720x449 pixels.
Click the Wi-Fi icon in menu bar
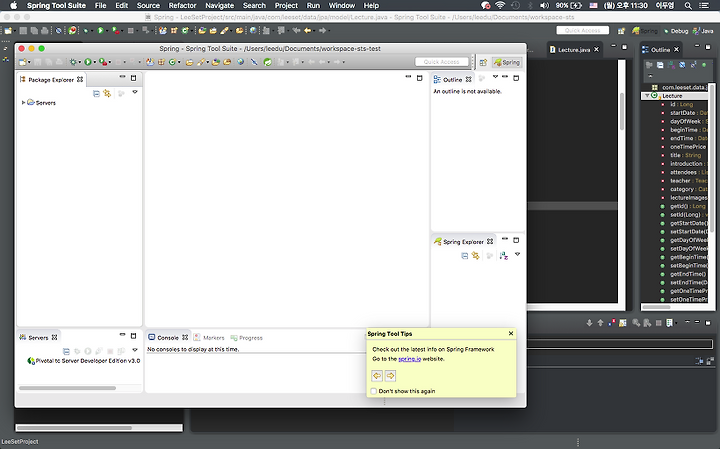pyautogui.click(x=500, y=6)
